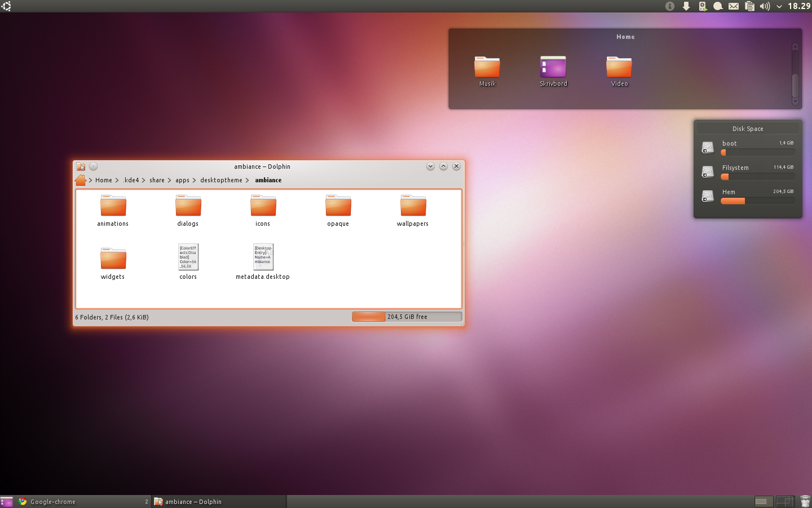Image resolution: width=812 pixels, height=508 pixels.
Task: Expand arrow after Home in breadcrumb
Action: [x=117, y=181]
